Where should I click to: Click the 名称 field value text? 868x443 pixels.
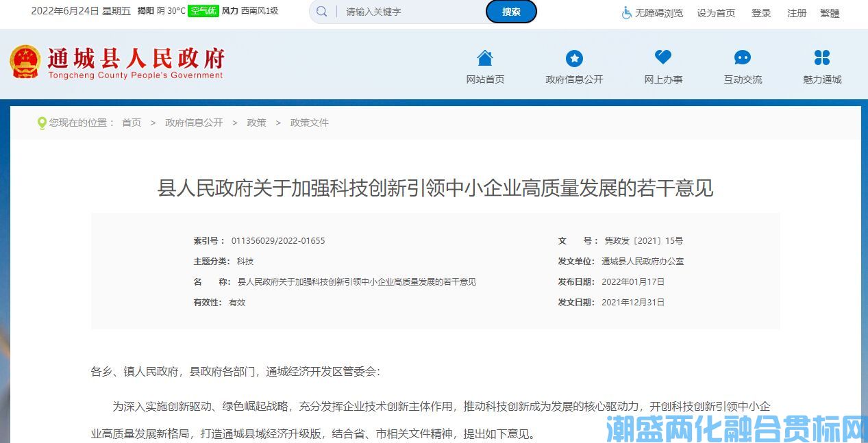356,282
